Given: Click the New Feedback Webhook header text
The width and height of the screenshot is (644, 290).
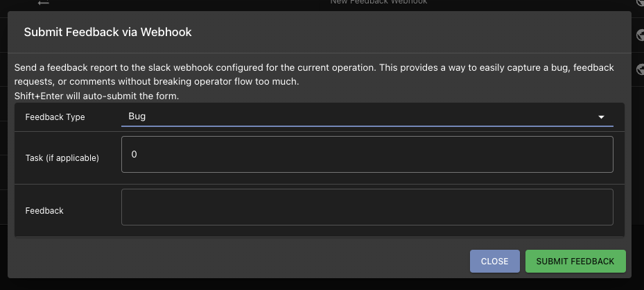Looking at the screenshot, I should 378,2.
